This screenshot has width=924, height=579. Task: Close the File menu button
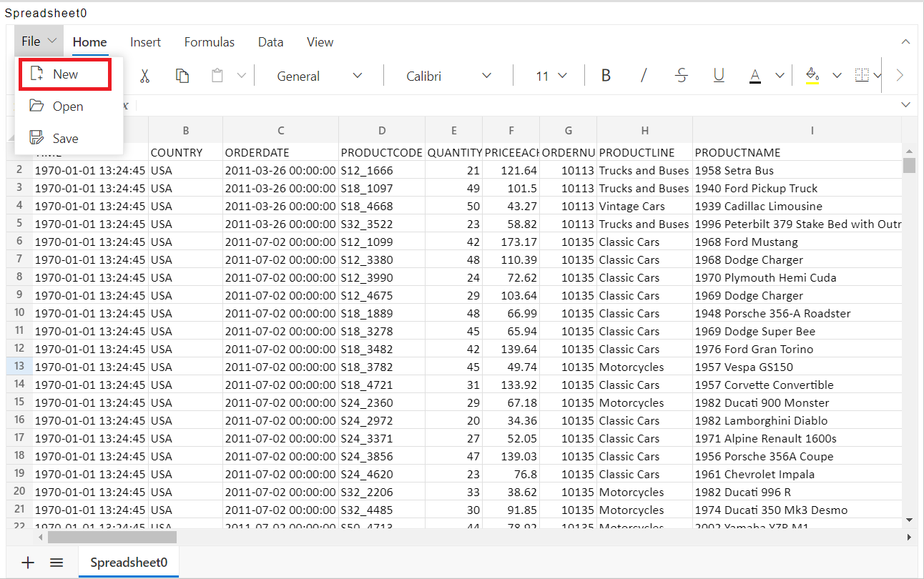(39, 41)
